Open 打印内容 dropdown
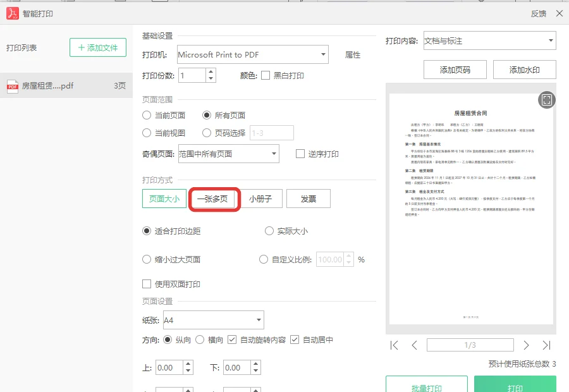 coord(490,40)
